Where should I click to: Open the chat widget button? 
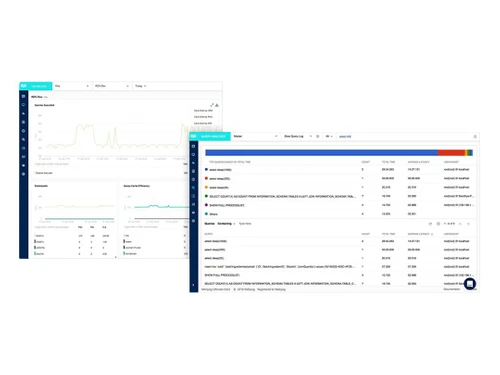tap(470, 284)
